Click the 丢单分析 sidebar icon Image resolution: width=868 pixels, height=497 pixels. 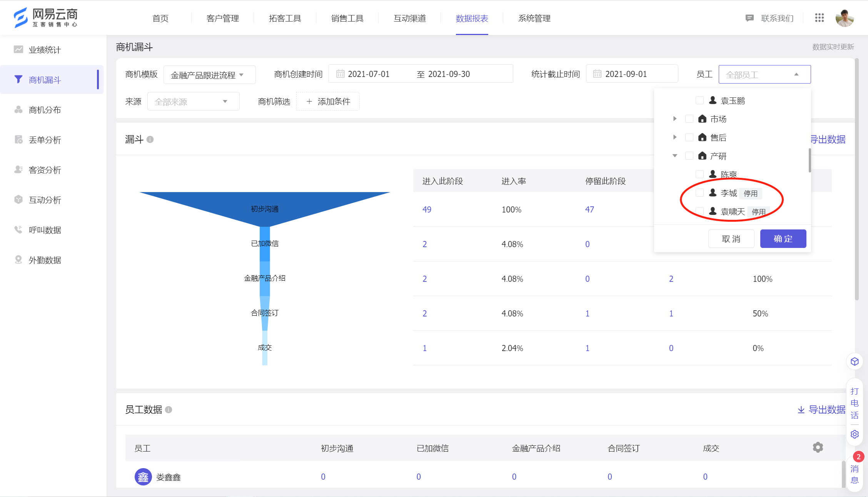click(x=18, y=139)
